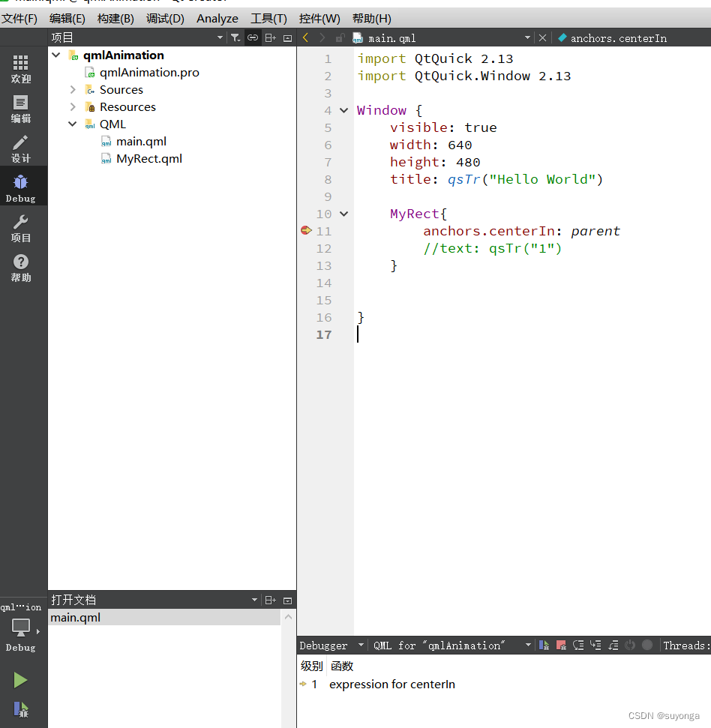711x728 pixels.
Task: Split the open documents panel
Action: (x=270, y=601)
